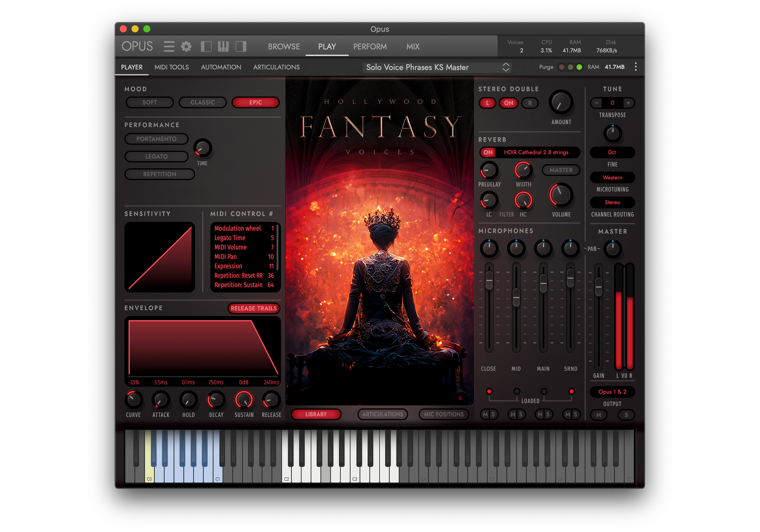Adjust the envelope Hold knob
The height and width of the screenshot is (532, 760).
click(x=188, y=400)
